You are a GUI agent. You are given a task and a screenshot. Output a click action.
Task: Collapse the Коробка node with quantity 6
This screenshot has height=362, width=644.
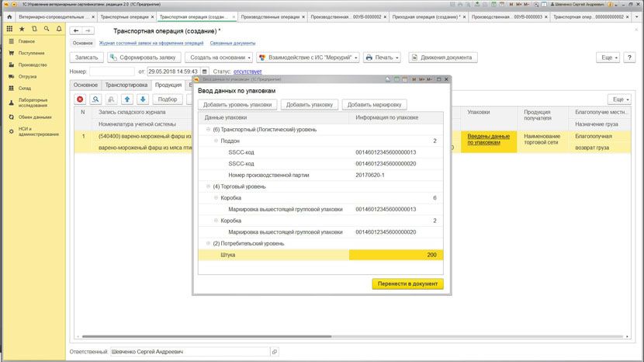click(x=216, y=198)
